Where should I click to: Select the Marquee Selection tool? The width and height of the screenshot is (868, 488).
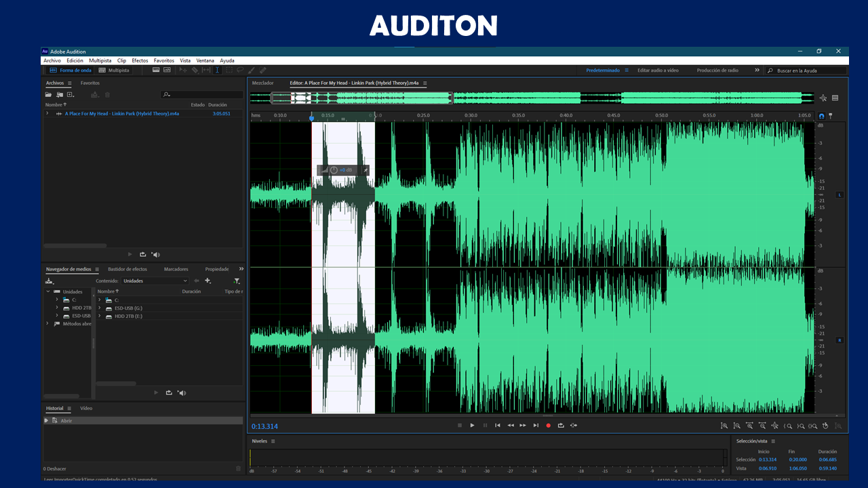229,70
